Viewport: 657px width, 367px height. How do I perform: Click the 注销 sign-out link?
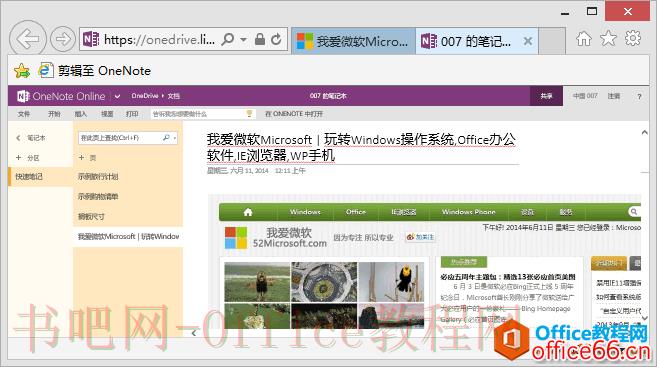[x=614, y=96]
